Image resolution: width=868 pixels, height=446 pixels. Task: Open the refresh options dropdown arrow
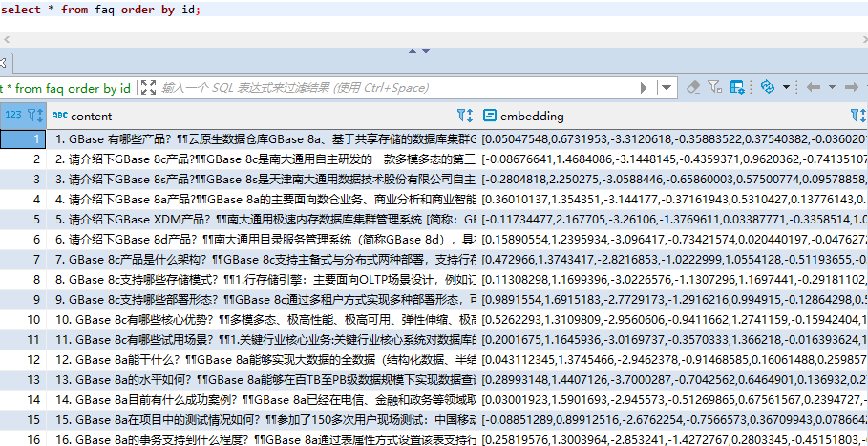pos(786,88)
